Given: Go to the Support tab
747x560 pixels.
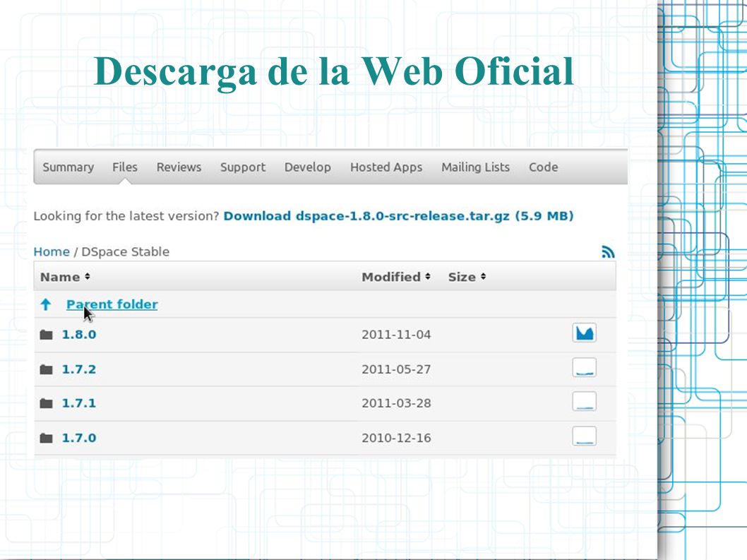Looking at the screenshot, I should (243, 167).
